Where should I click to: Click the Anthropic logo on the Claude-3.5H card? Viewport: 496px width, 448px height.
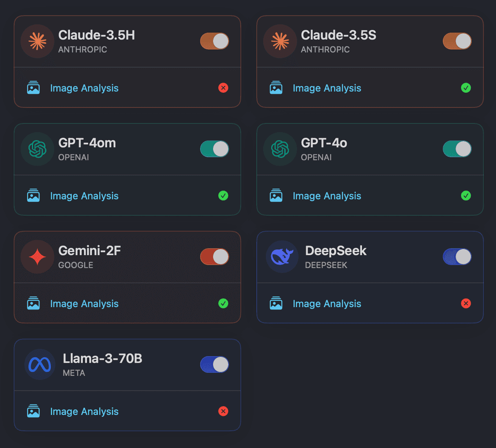point(37,41)
